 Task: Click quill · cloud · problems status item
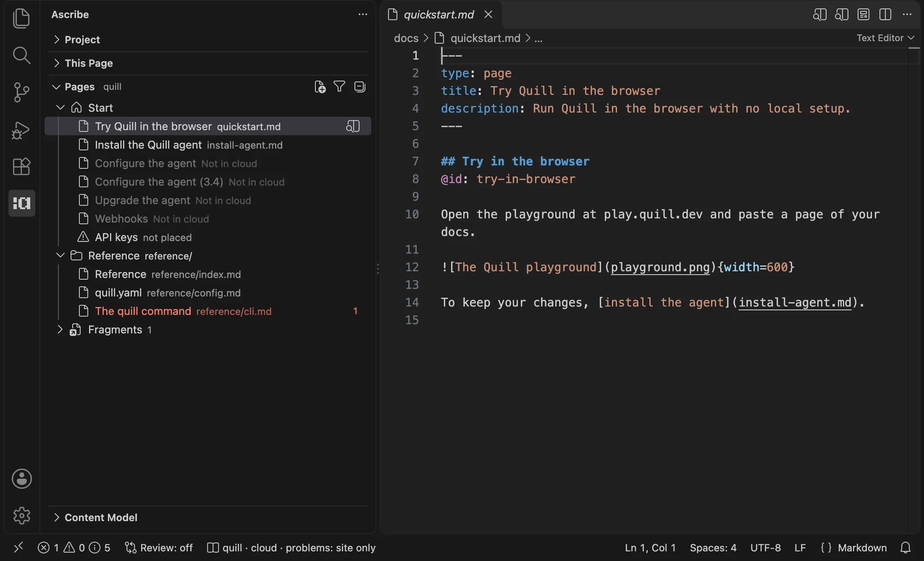pos(291,548)
